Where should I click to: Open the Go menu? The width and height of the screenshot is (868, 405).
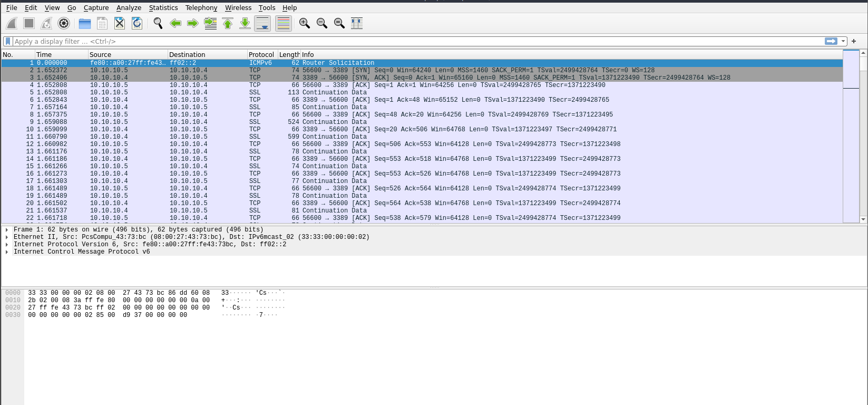click(x=72, y=8)
